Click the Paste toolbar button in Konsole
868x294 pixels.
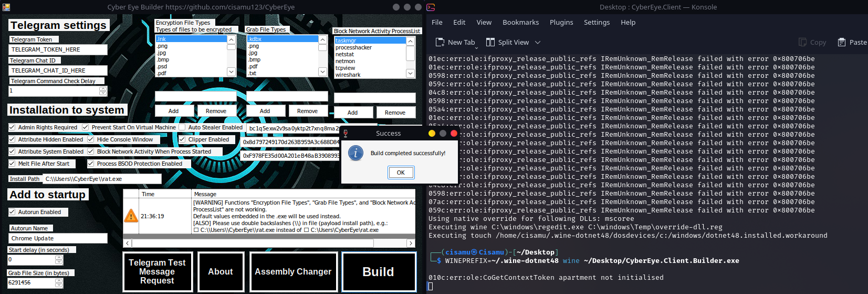pos(852,42)
